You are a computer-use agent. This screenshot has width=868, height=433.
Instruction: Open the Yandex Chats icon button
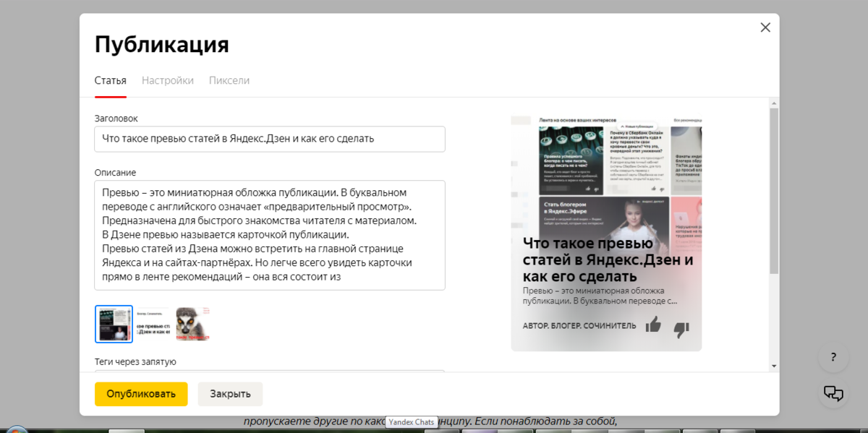tap(833, 393)
